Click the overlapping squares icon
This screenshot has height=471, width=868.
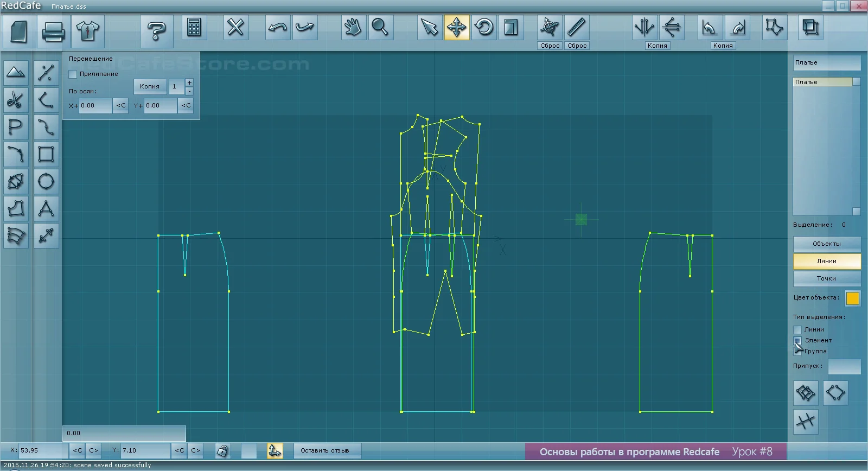[810, 27]
